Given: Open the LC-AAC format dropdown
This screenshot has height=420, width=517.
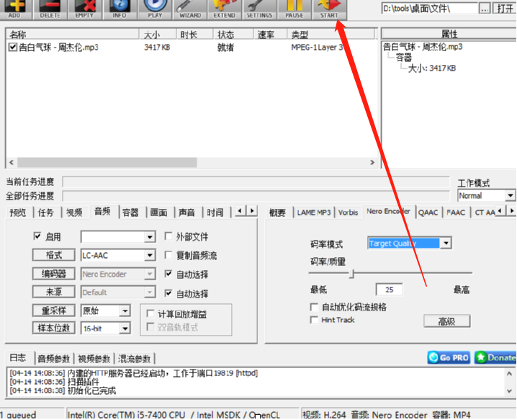Looking at the screenshot, I should (x=150, y=255).
